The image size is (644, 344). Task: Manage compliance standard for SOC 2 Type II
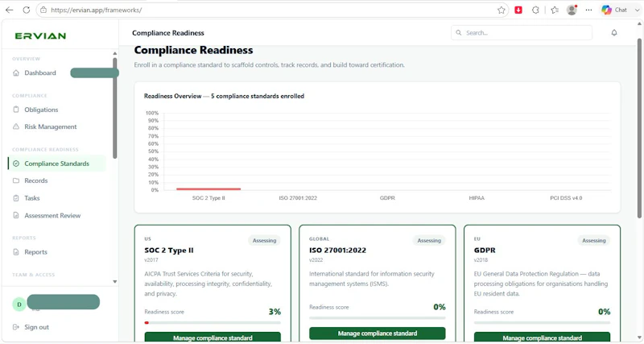(x=213, y=337)
